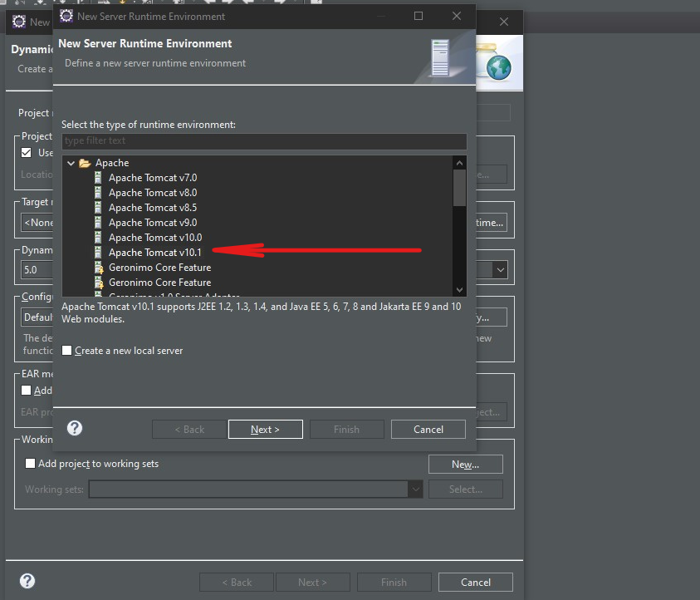Select Apache Tomcat v10.0 from list

(x=154, y=238)
